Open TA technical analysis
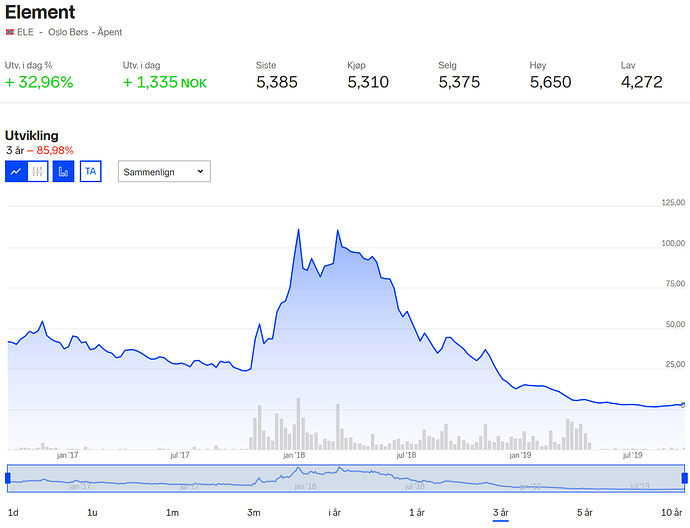 click(91, 171)
